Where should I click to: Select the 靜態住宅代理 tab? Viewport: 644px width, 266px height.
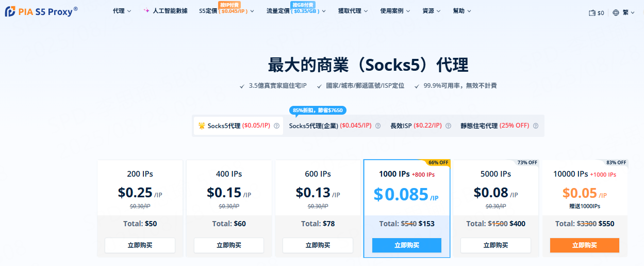pyautogui.click(x=494, y=126)
